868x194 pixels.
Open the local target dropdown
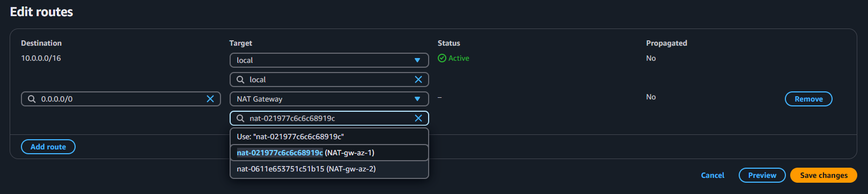tap(329, 60)
